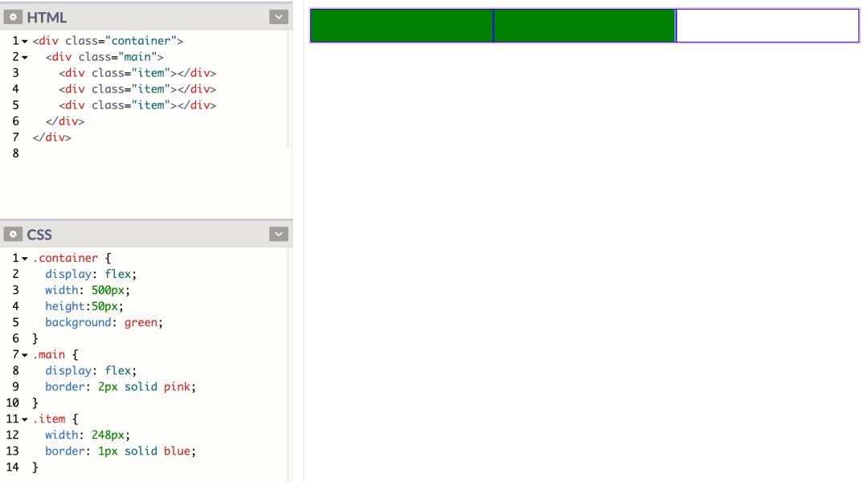Screen dimensions: 868x482
Task: Click the .main selector text
Action: [x=49, y=354]
